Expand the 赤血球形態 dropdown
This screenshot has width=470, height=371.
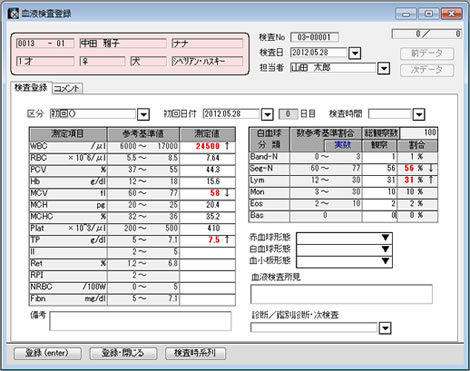(x=386, y=237)
